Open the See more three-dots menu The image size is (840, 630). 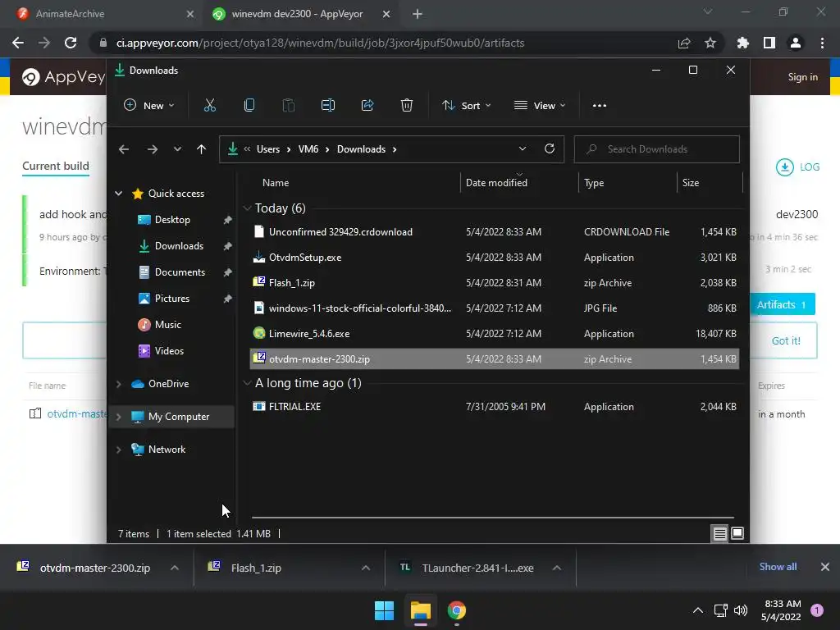(x=600, y=106)
